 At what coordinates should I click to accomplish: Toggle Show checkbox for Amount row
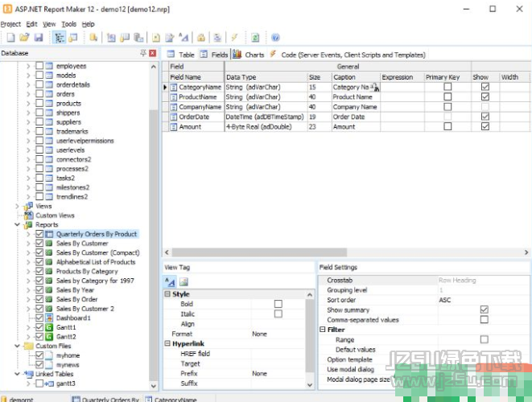pos(485,126)
